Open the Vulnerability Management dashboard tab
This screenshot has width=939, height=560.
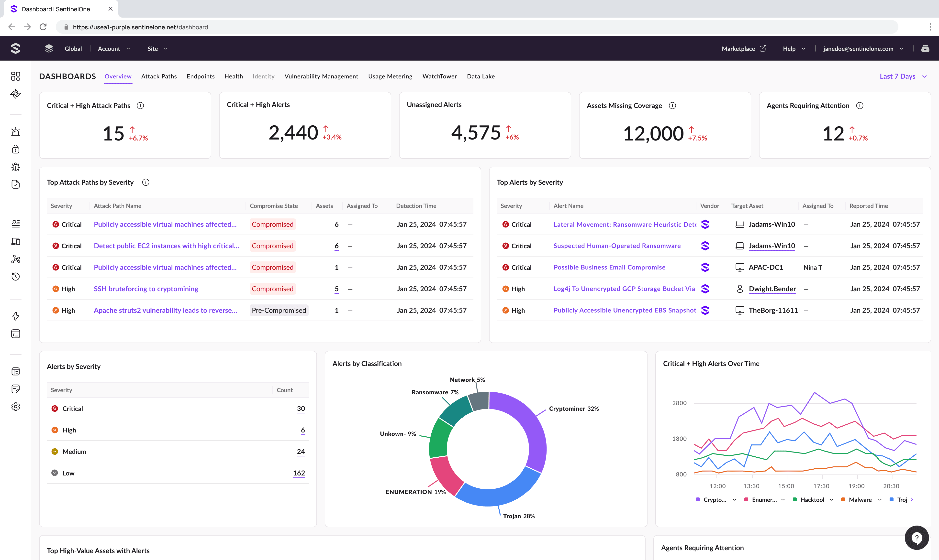click(321, 76)
